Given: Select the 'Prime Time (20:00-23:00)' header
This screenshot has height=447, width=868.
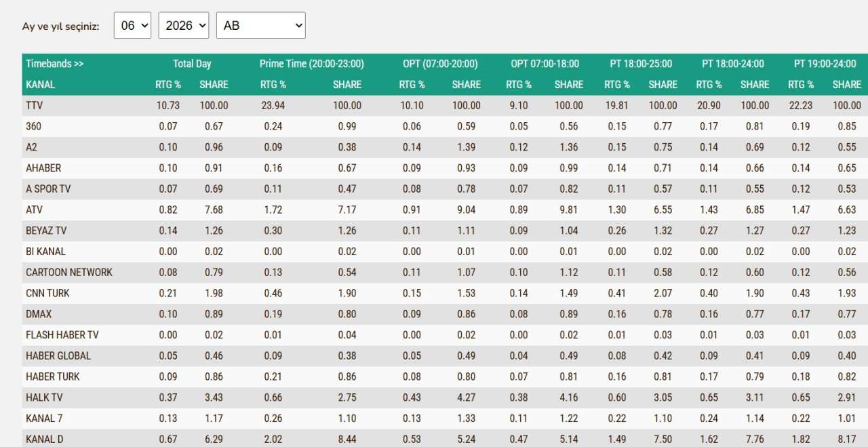Looking at the screenshot, I should (x=312, y=64).
